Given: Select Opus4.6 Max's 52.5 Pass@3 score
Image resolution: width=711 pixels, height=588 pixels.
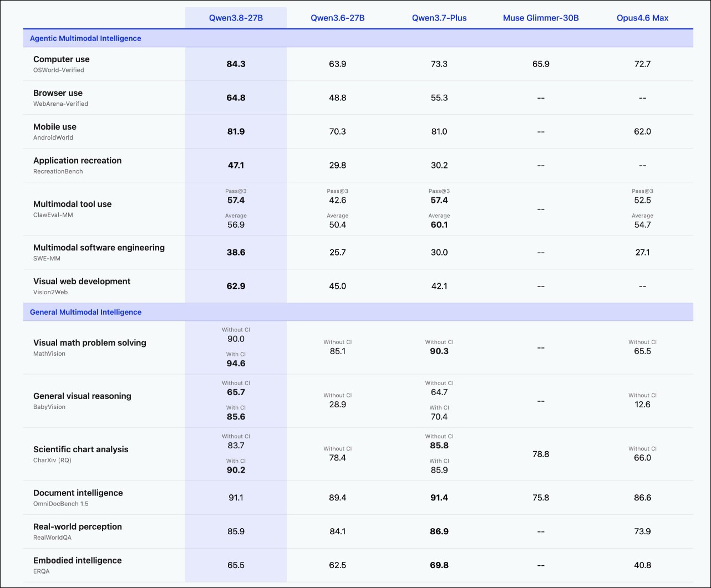Looking at the screenshot, I should coord(642,201).
